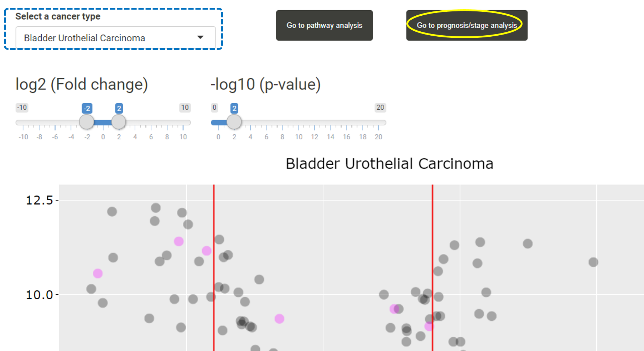
Task: Open the cancer type dropdown arrow
Action: (201, 37)
